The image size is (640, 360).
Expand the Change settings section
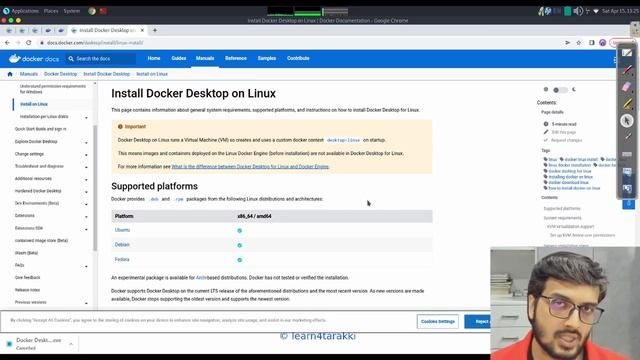coord(86,155)
